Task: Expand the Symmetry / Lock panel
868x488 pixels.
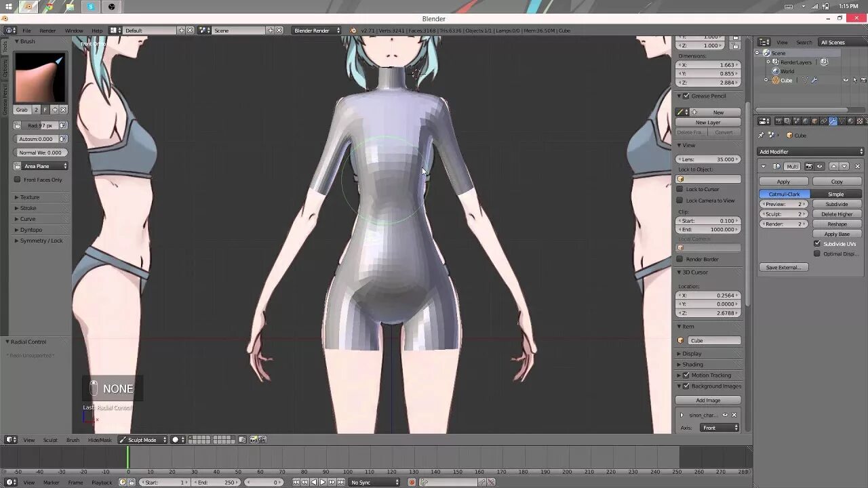Action: [x=41, y=241]
